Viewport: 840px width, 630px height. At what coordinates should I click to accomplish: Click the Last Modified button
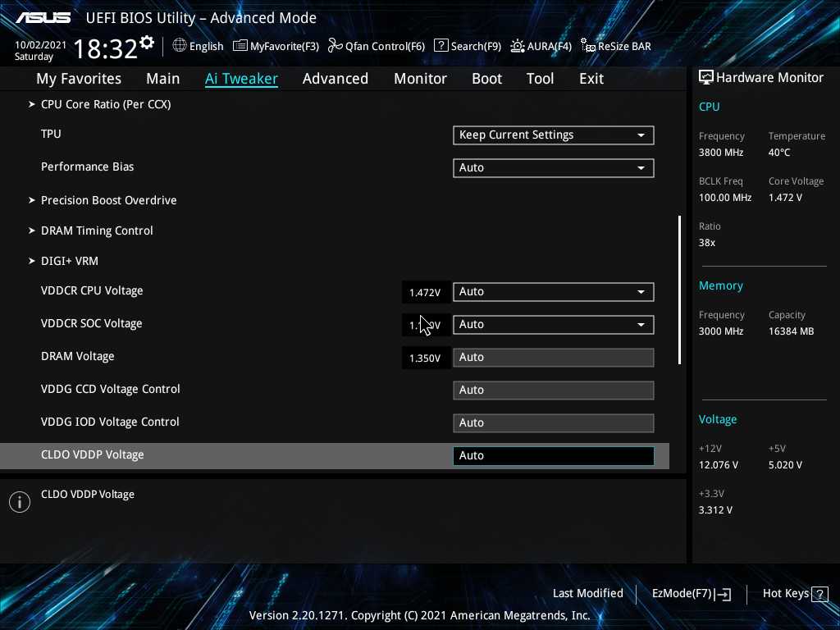click(587, 594)
